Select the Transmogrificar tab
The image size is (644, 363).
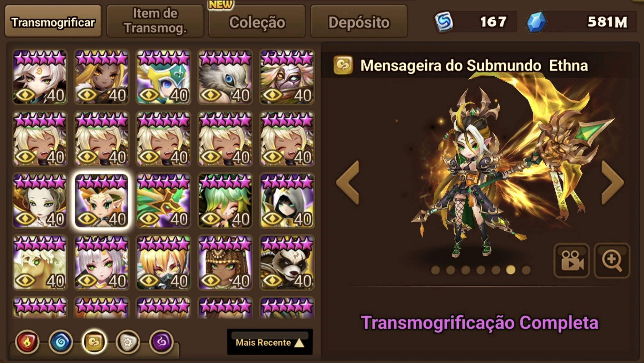tap(53, 21)
